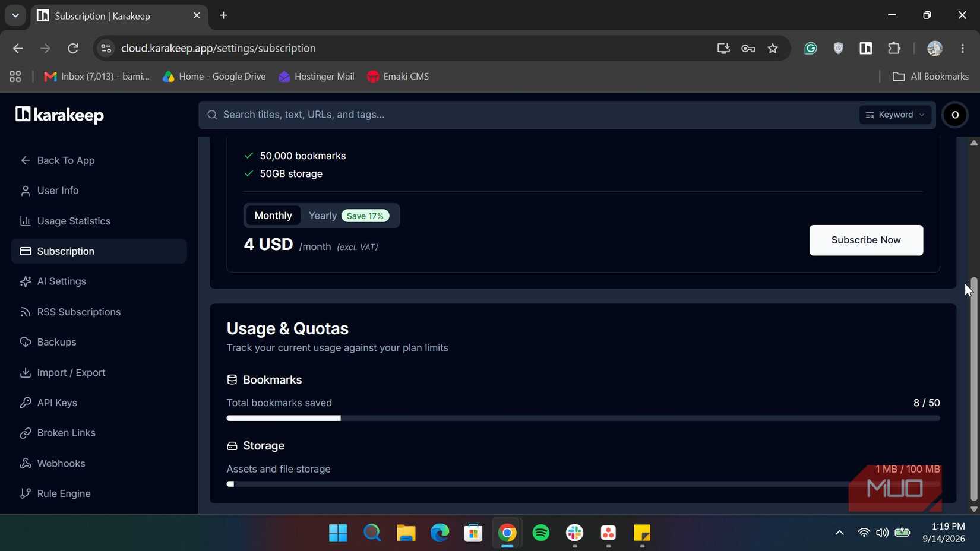The height and width of the screenshot is (551, 980).
Task: Click the address bar URL
Action: pyautogui.click(x=219, y=48)
